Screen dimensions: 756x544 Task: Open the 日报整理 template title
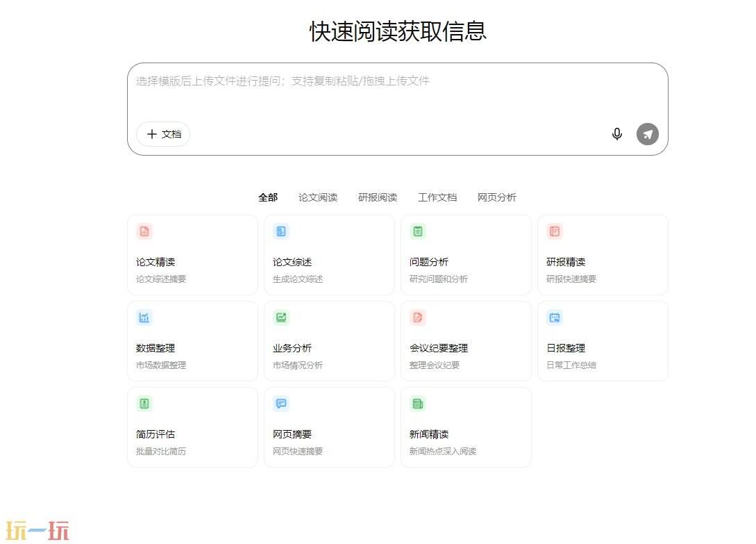[566, 348]
